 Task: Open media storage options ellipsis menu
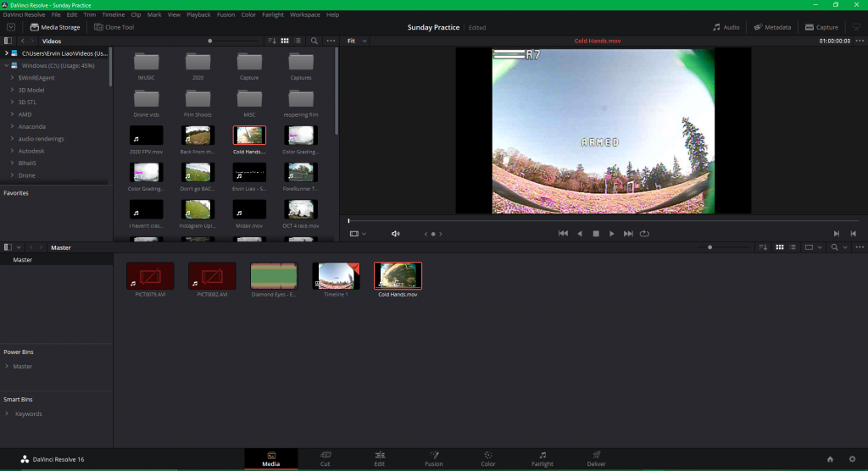[331, 41]
